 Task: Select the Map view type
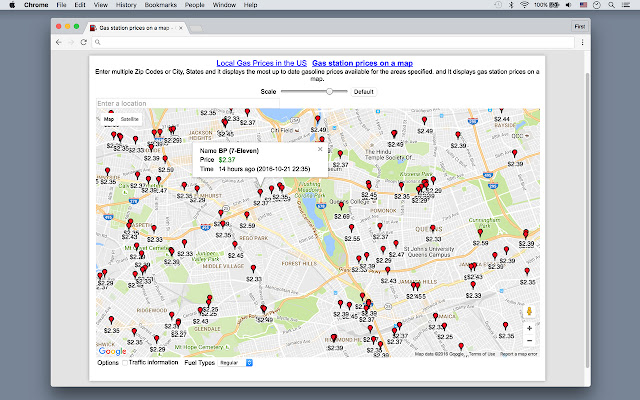[x=108, y=118]
